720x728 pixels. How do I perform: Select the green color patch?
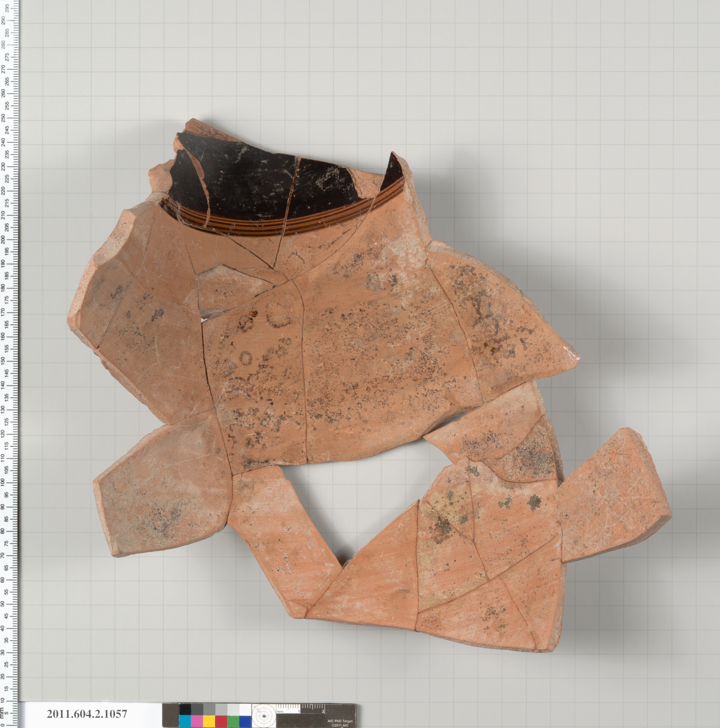point(233,721)
